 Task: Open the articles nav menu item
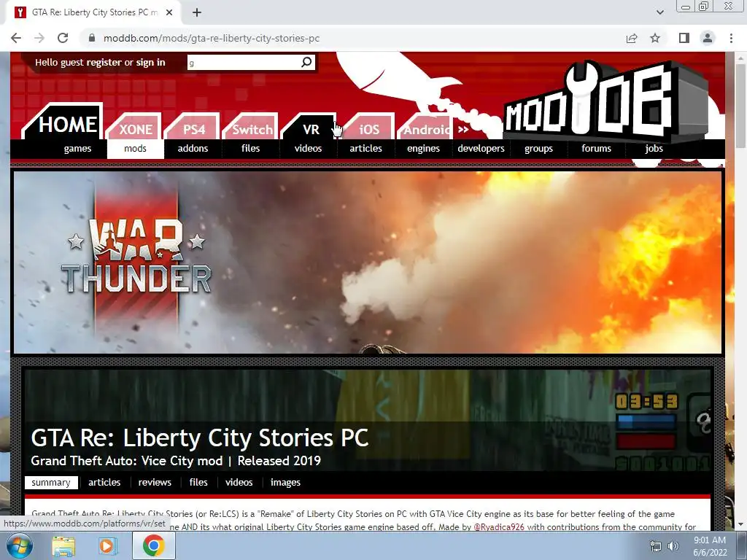[366, 149]
